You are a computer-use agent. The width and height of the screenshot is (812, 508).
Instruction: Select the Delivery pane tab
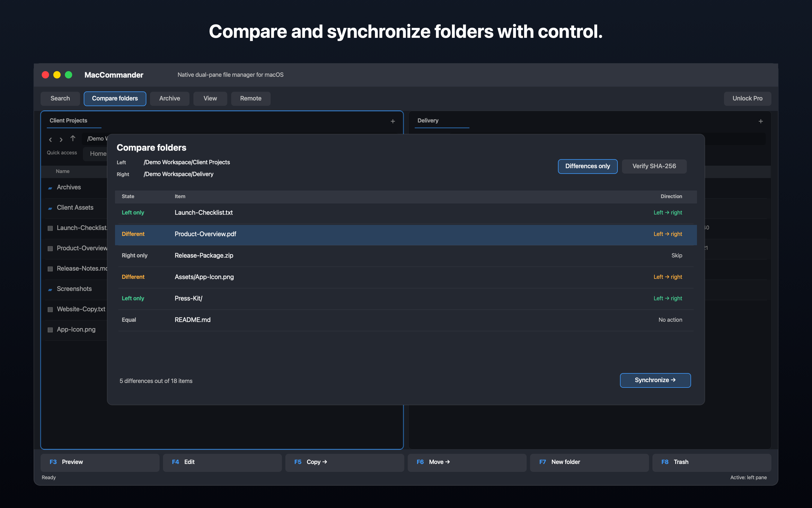428,121
